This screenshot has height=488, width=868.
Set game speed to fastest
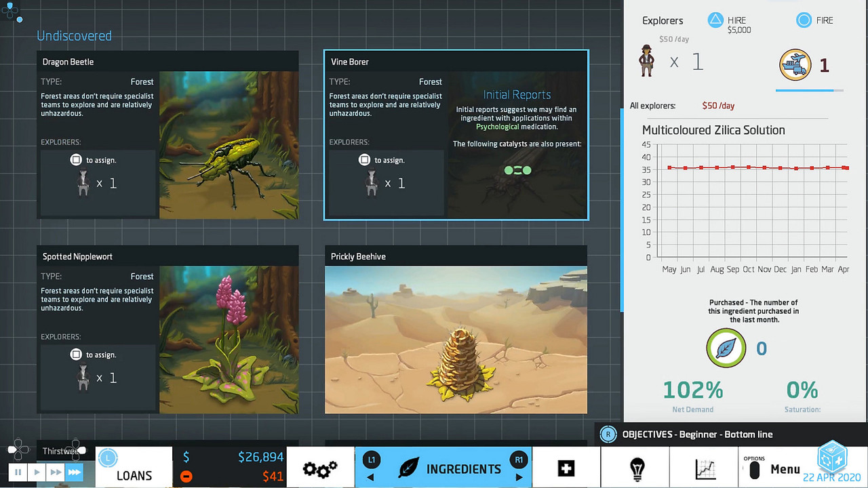point(75,472)
